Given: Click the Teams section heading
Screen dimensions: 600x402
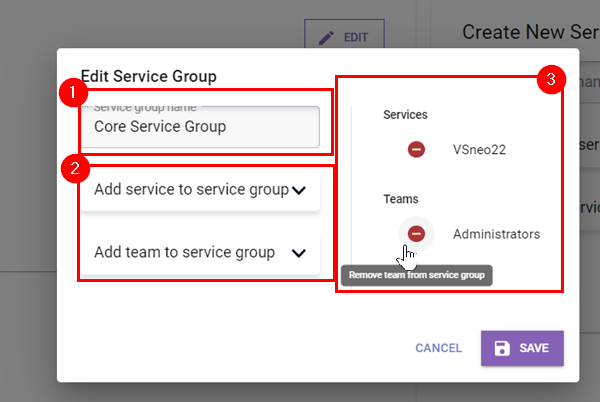Looking at the screenshot, I should [x=401, y=199].
